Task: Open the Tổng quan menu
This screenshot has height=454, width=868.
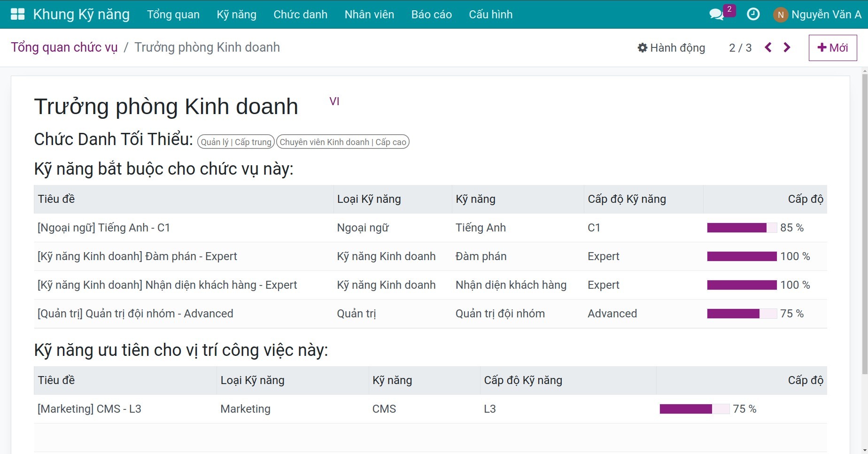Action: coord(173,15)
